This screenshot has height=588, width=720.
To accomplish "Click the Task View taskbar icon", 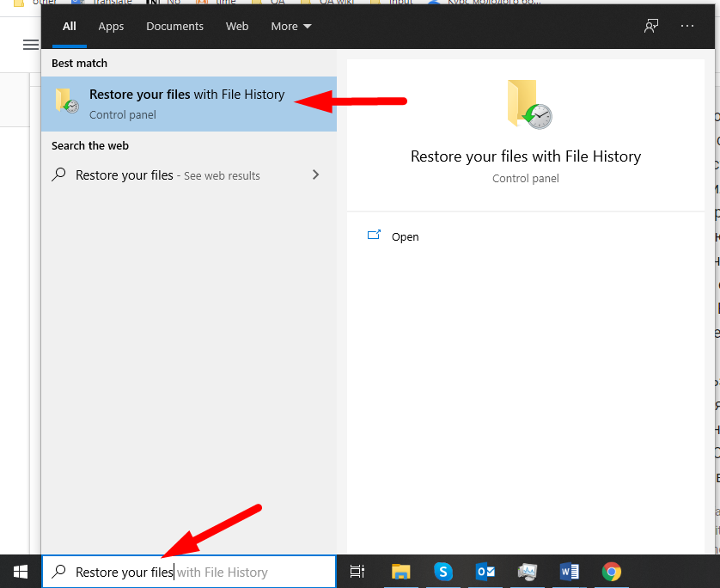I will pyautogui.click(x=357, y=572).
